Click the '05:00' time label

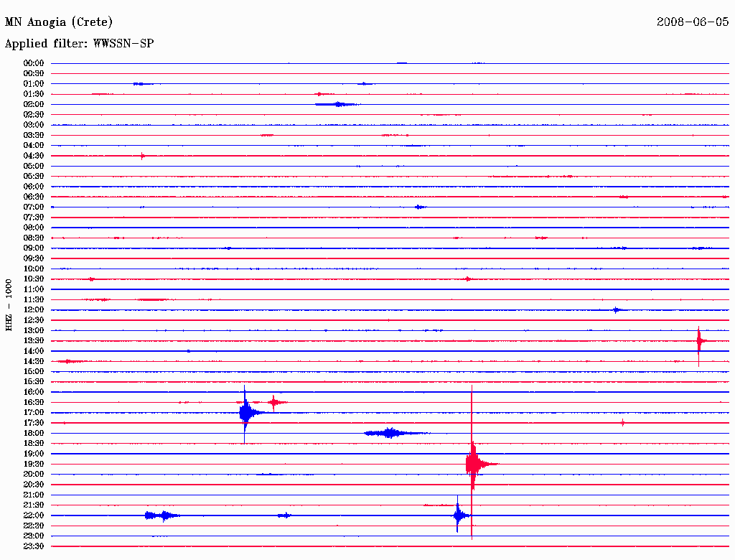click(x=34, y=166)
